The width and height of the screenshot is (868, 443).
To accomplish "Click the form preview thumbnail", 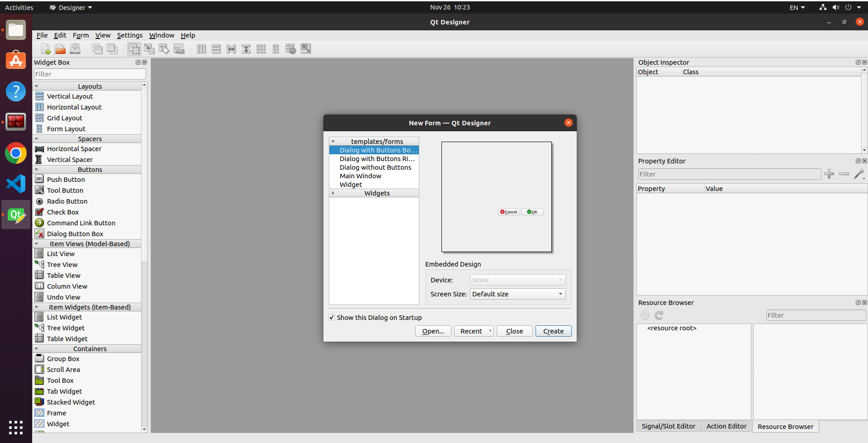I will (497, 197).
